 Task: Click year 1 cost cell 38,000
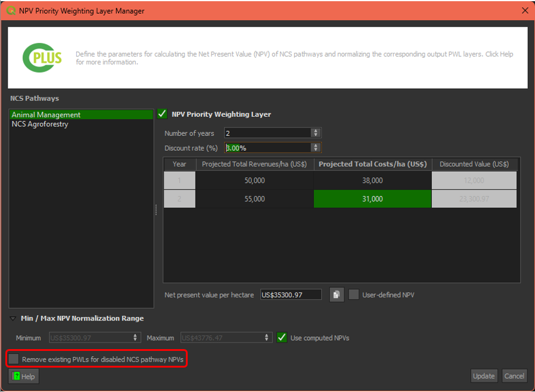coord(372,181)
